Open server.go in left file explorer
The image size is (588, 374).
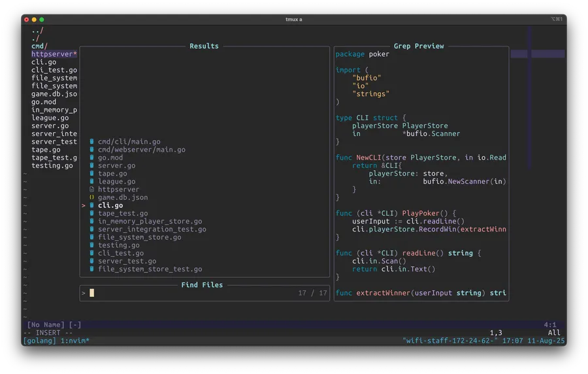50,126
